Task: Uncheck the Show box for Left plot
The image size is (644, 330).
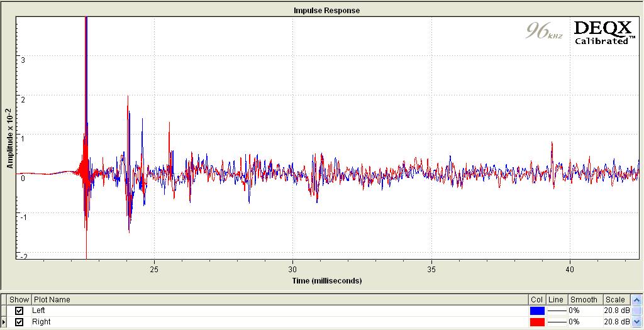Action: click(19, 311)
